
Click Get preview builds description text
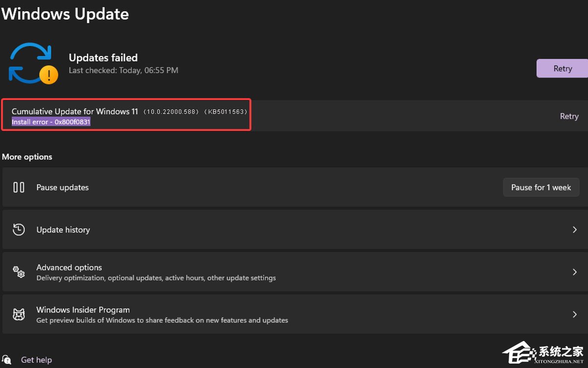pos(162,320)
